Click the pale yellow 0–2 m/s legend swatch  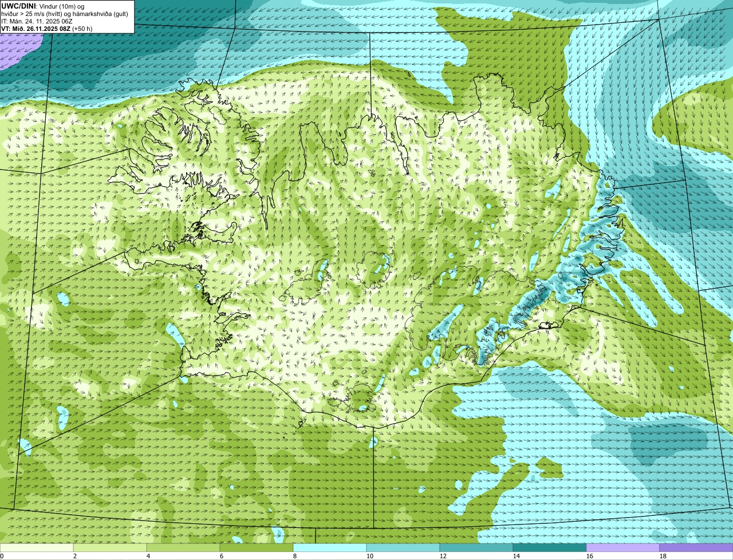pyautogui.click(x=37, y=548)
